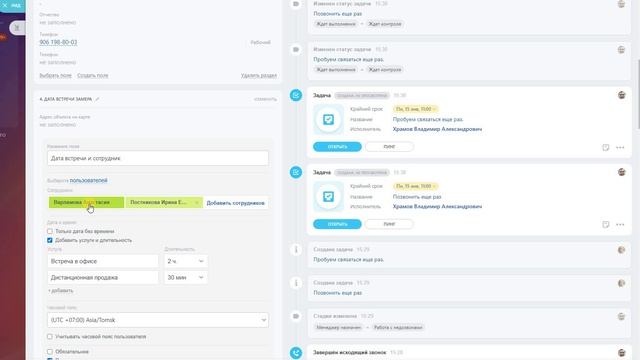Click timeline task badge beside 'Пробуем связаться еще раз' card
This screenshot has height=360, width=640.
(296, 95)
